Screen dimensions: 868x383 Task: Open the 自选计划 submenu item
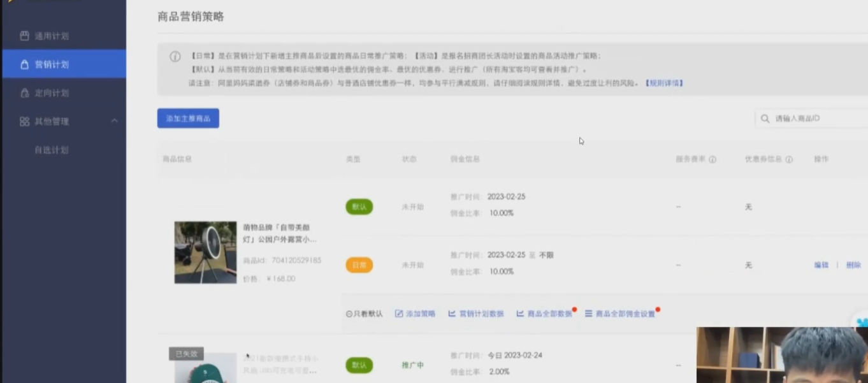pyautogui.click(x=51, y=150)
